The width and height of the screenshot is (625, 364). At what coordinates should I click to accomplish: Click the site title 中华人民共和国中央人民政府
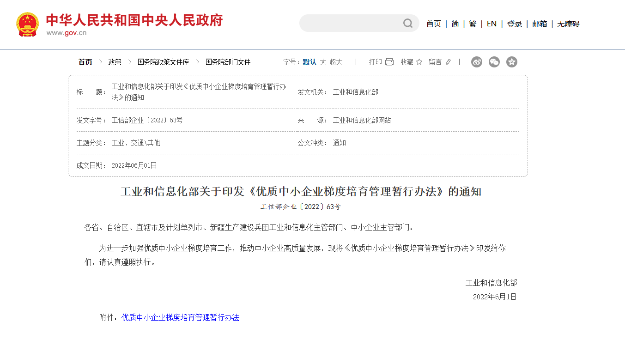[134, 20]
